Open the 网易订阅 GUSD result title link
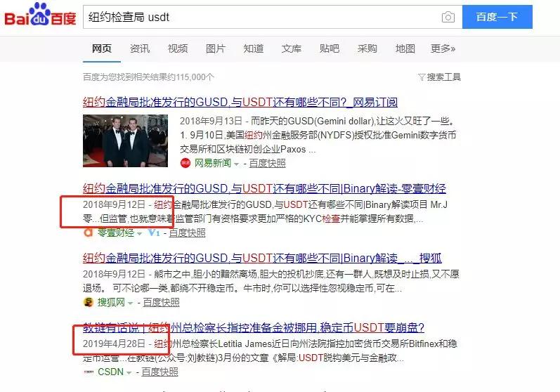Viewport: 560px width, 392px height. (x=240, y=101)
